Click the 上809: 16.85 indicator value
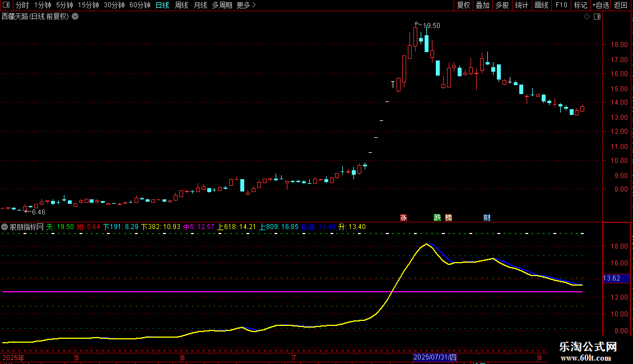 [x=278, y=227]
